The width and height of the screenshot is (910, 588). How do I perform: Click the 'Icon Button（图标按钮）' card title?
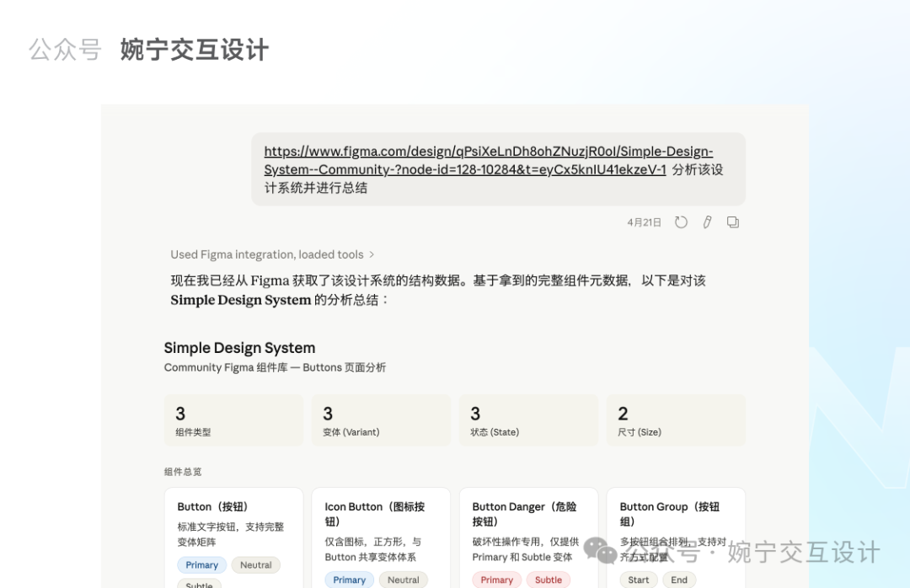tap(375, 514)
